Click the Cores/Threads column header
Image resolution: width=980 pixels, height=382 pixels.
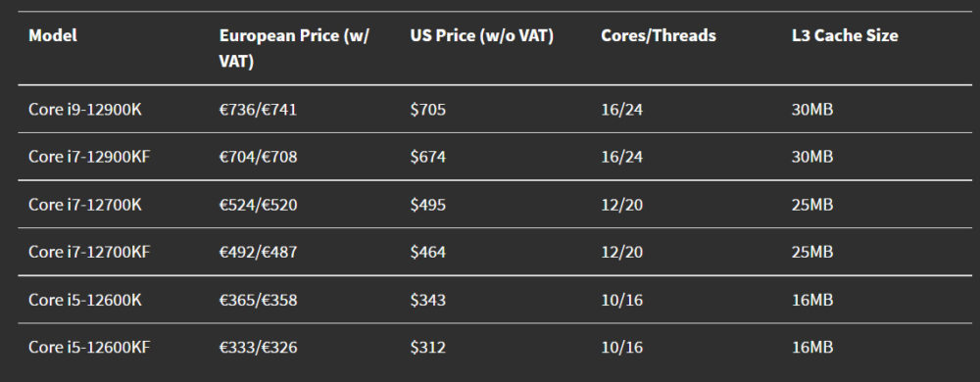click(659, 35)
